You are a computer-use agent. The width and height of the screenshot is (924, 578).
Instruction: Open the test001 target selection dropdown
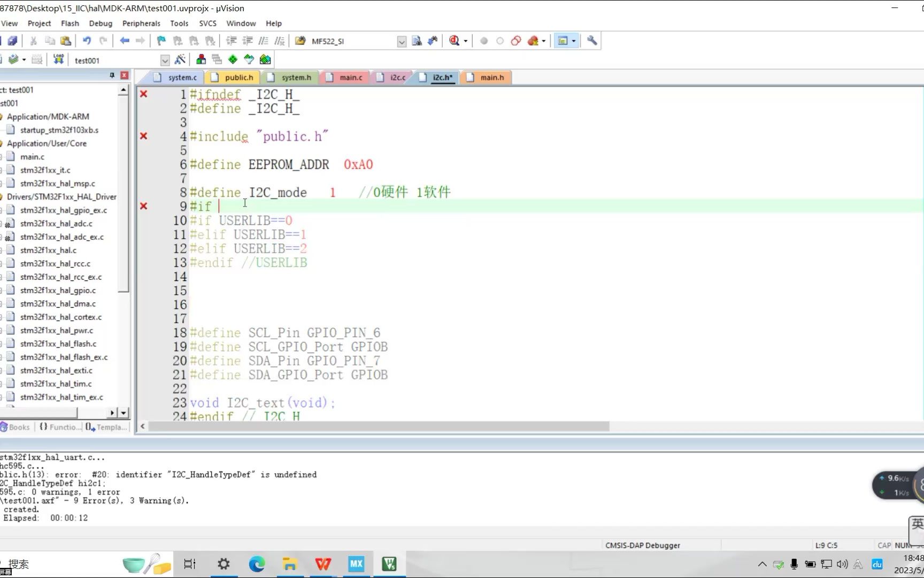164,60
